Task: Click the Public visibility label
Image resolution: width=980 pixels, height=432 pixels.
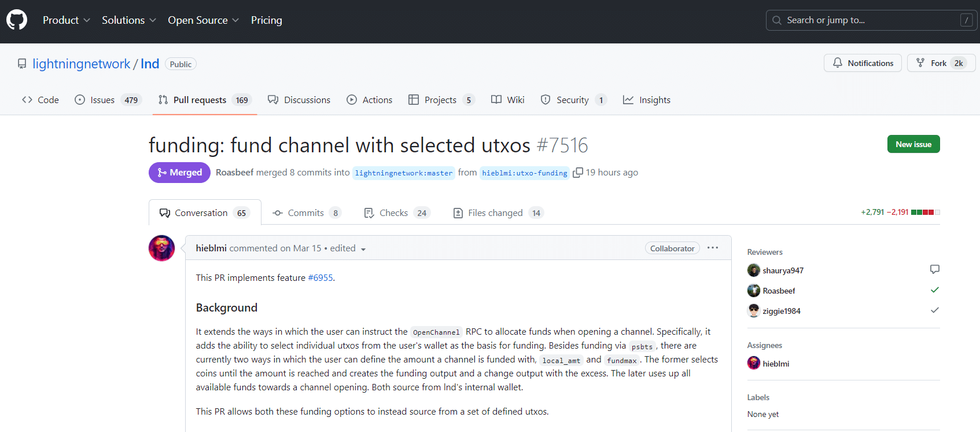Action: (180, 64)
